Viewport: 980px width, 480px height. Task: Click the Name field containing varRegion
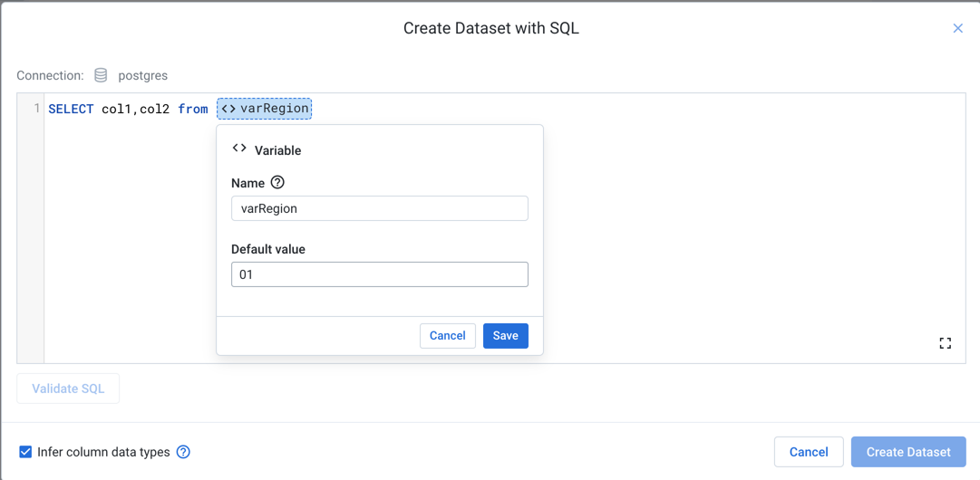click(379, 208)
